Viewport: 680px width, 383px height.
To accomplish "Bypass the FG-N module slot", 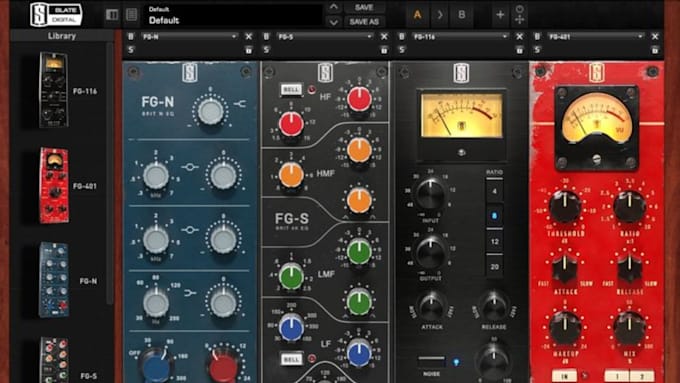I will [x=131, y=37].
